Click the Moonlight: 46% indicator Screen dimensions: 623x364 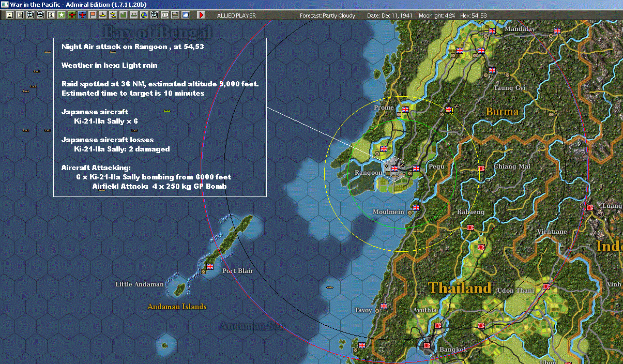[x=437, y=16]
